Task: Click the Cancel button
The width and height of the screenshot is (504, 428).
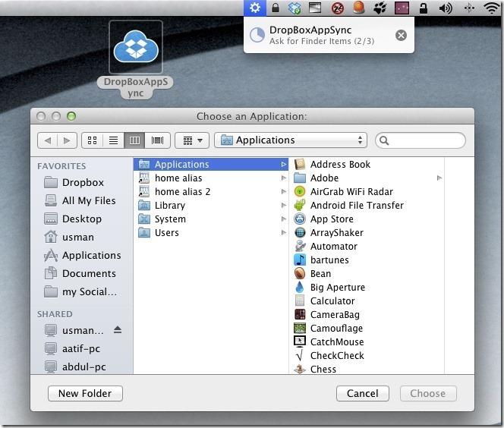Action: (x=363, y=394)
